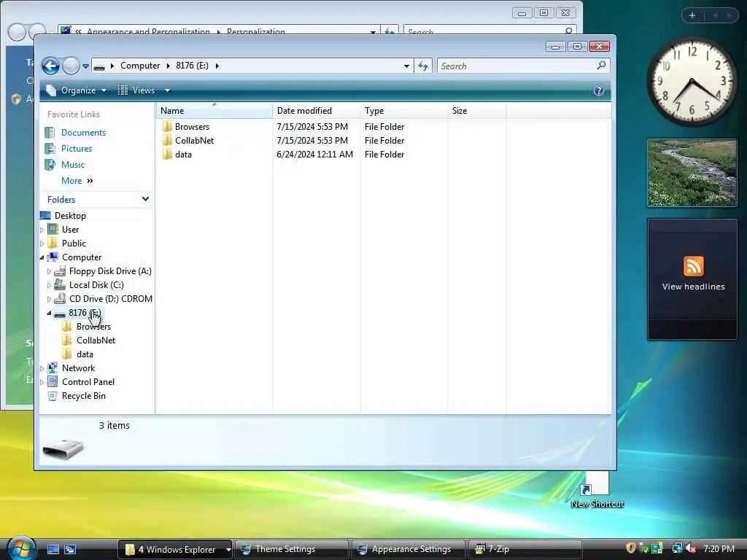This screenshot has width=747, height=560.
Task: Show More favorite links
Action: (x=77, y=181)
